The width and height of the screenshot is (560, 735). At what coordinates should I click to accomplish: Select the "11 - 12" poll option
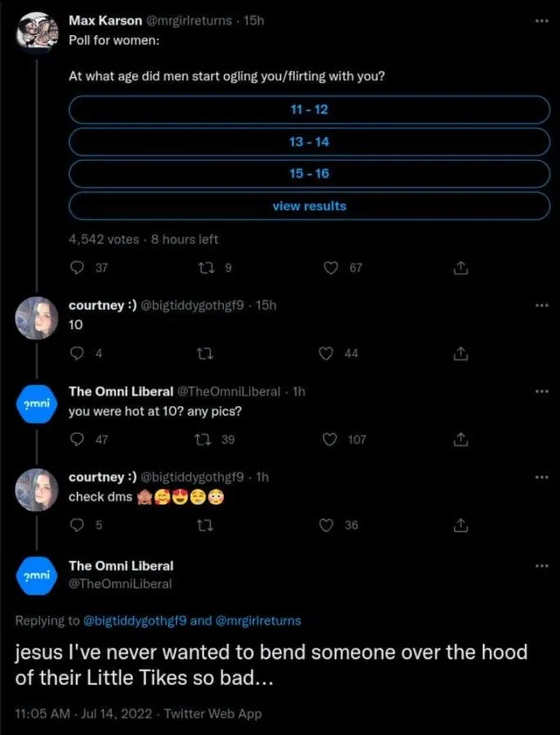(308, 109)
